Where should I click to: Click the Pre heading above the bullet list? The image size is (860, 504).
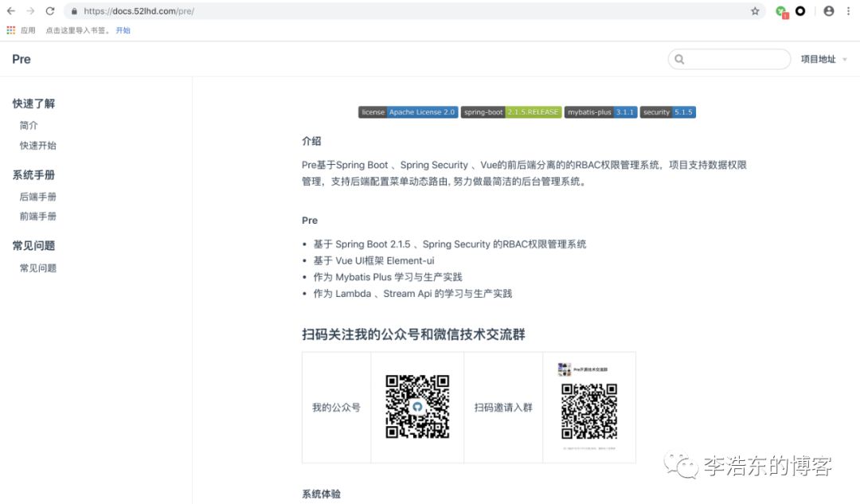309,221
